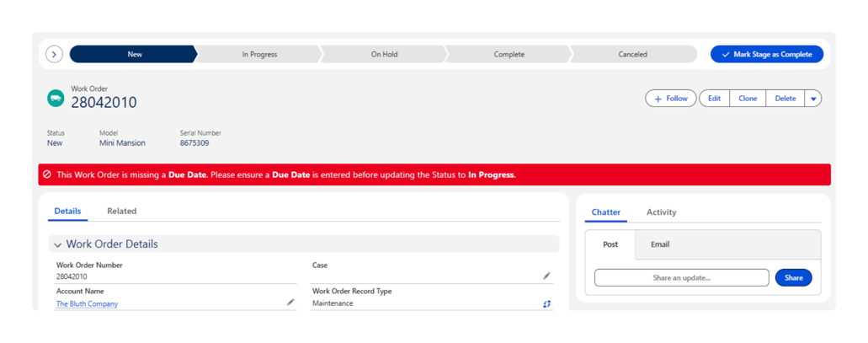Image resolution: width=868 pixels, height=343 pixels.
Task: Choose the On Hold stage in path
Action: [x=384, y=54]
